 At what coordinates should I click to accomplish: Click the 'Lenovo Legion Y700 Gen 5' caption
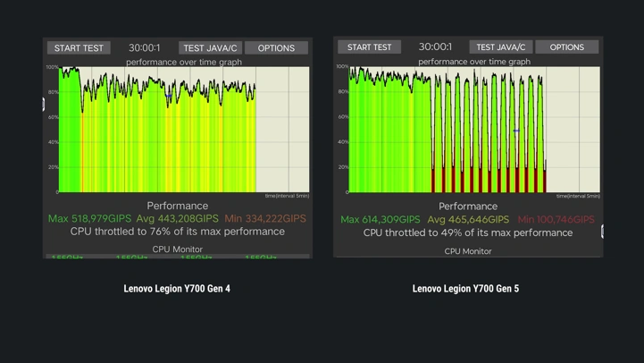pos(465,289)
